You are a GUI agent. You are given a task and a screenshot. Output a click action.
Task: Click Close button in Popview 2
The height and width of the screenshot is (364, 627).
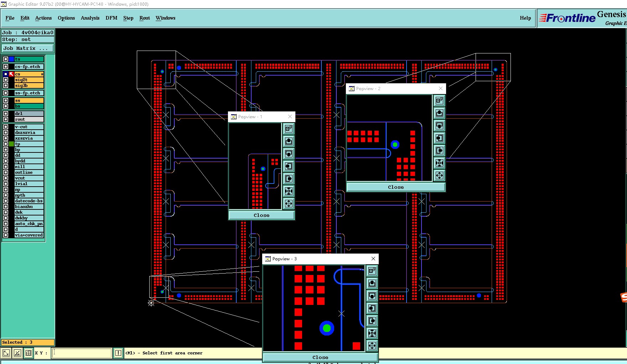(396, 187)
